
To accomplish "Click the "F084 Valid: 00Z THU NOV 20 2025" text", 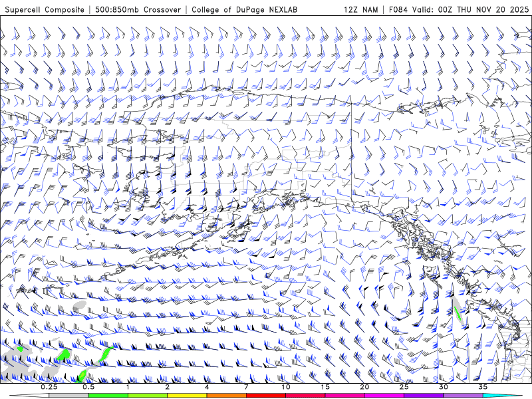I will click(458, 9).
